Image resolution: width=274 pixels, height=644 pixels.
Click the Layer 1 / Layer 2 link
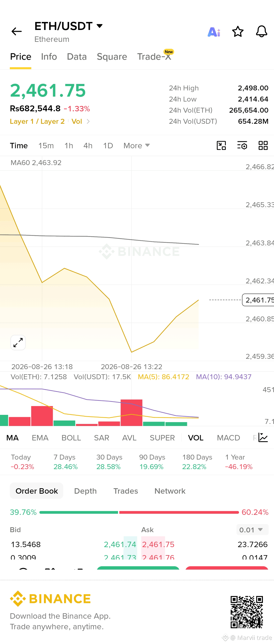click(37, 121)
